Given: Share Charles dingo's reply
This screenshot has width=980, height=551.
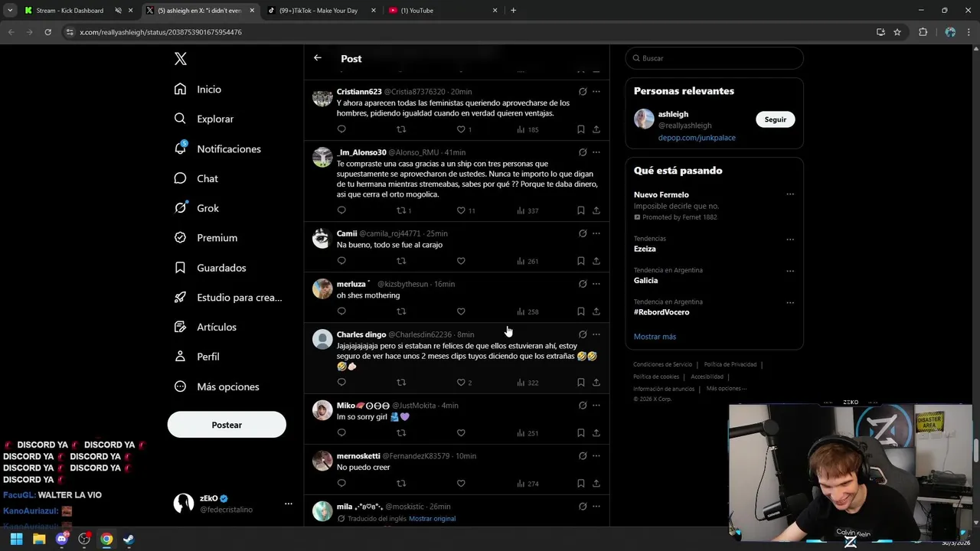Looking at the screenshot, I should pyautogui.click(x=596, y=383).
